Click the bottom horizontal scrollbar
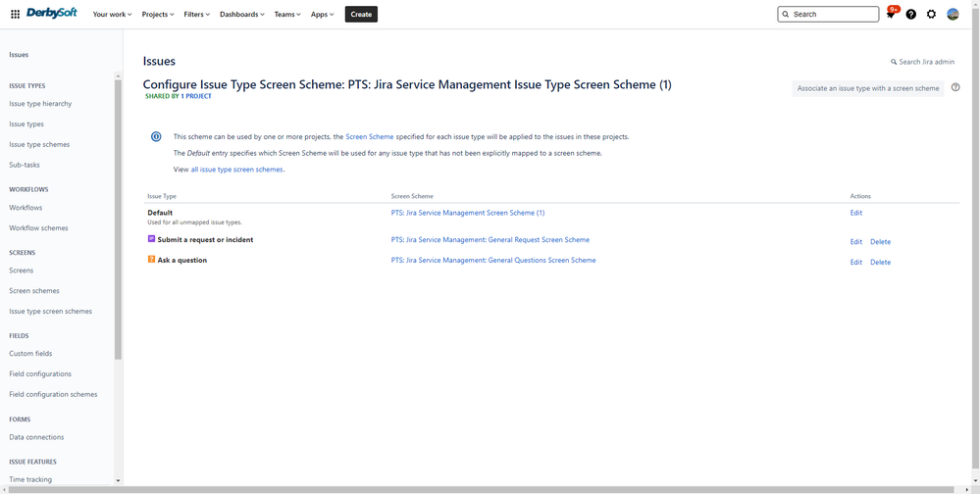The image size is (980, 494). (480, 490)
